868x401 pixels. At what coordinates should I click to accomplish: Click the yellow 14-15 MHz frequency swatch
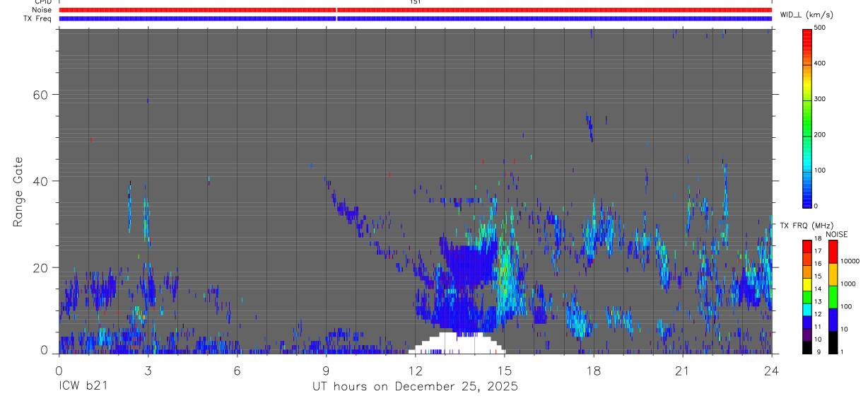click(807, 284)
